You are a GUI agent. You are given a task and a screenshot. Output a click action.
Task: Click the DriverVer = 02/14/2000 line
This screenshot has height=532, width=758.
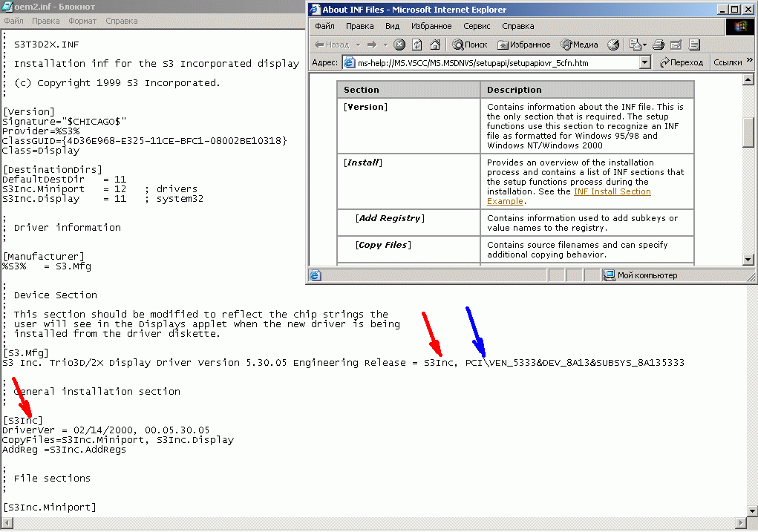106,430
